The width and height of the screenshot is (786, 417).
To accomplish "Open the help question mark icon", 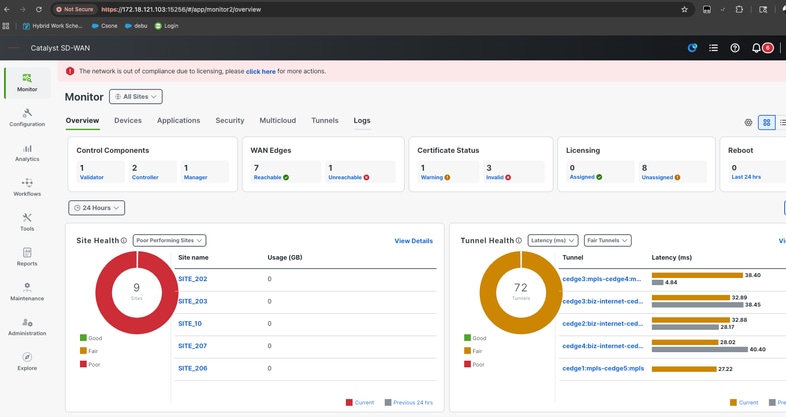I will 735,48.
